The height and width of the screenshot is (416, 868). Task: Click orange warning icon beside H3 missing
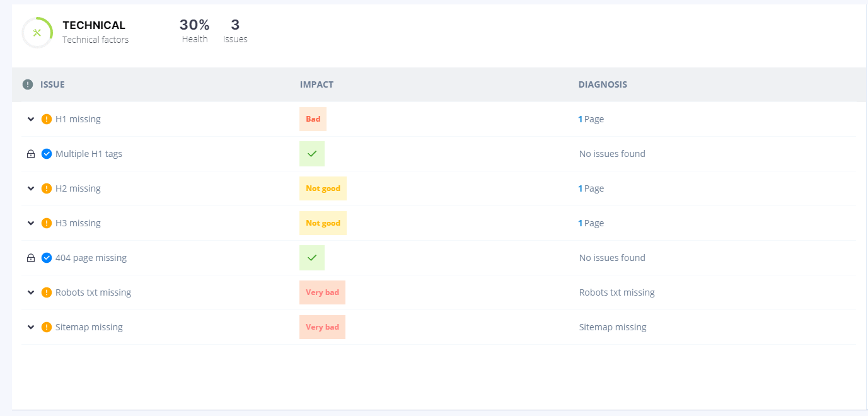click(x=47, y=223)
